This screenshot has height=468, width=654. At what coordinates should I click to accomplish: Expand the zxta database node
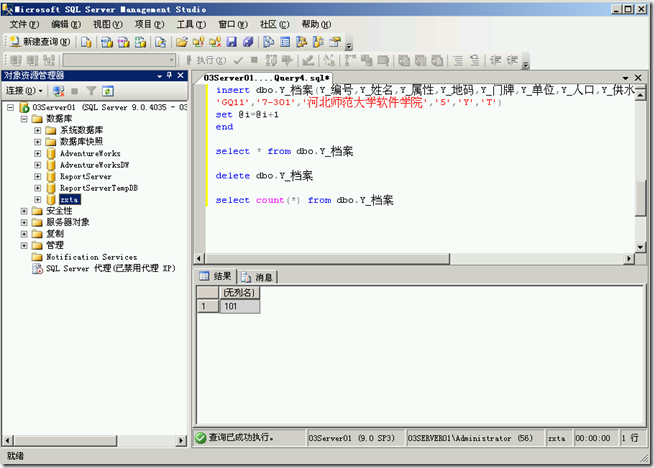click(x=38, y=199)
